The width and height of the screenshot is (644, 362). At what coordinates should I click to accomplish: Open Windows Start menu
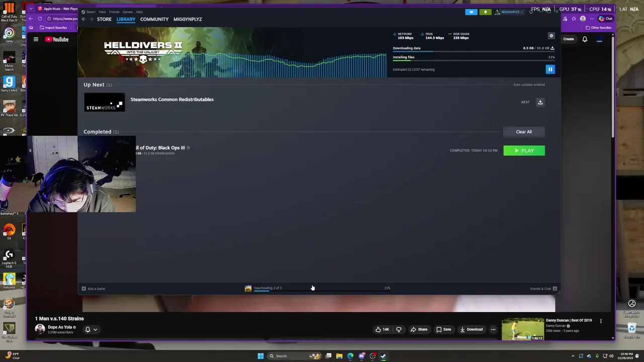pos(261,356)
